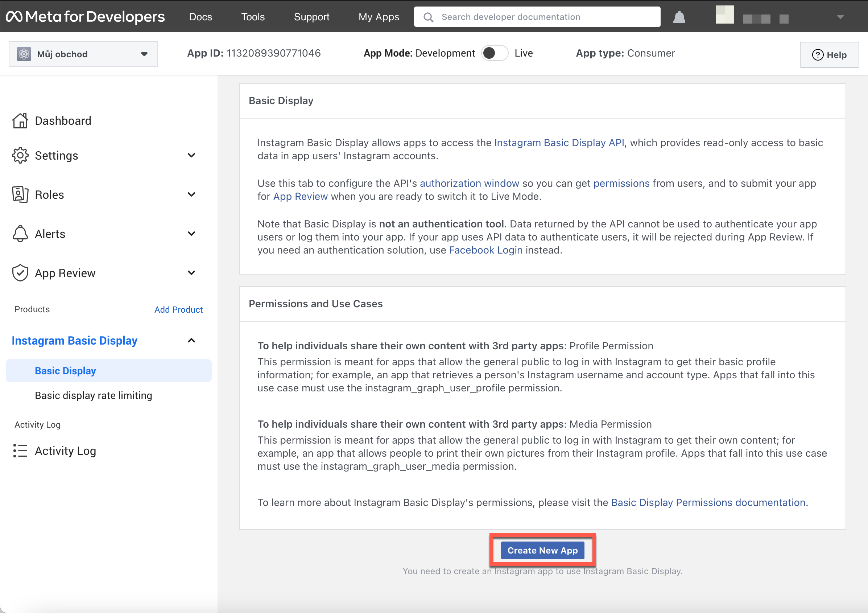Click the Activity Log list icon
Screen dimensions: 868x613
pos(20,451)
